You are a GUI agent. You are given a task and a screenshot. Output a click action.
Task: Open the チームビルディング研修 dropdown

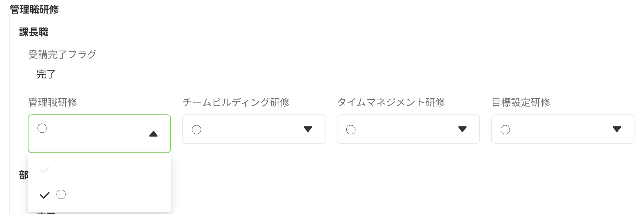(254, 129)
